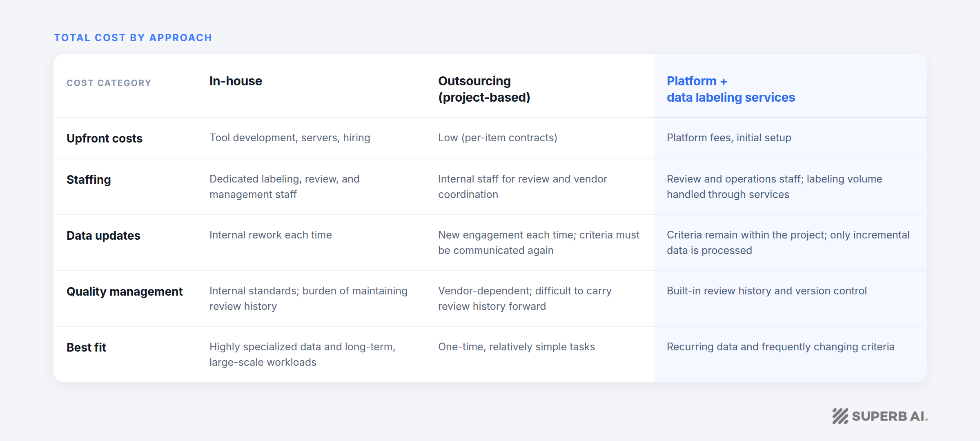The image size is (980, 441).
Task: Click the Quality management row label
Action: [x=125, y=292]
